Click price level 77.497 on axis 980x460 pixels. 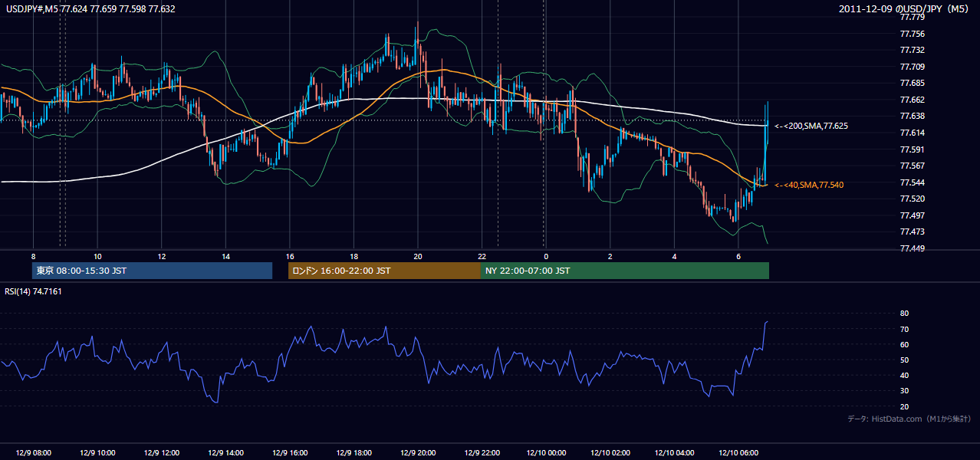click(x=911, y=215)
